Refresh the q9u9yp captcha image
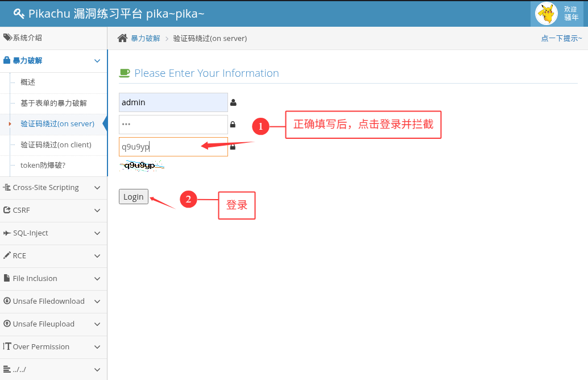 pyautogui.click(x=142, y=166)
